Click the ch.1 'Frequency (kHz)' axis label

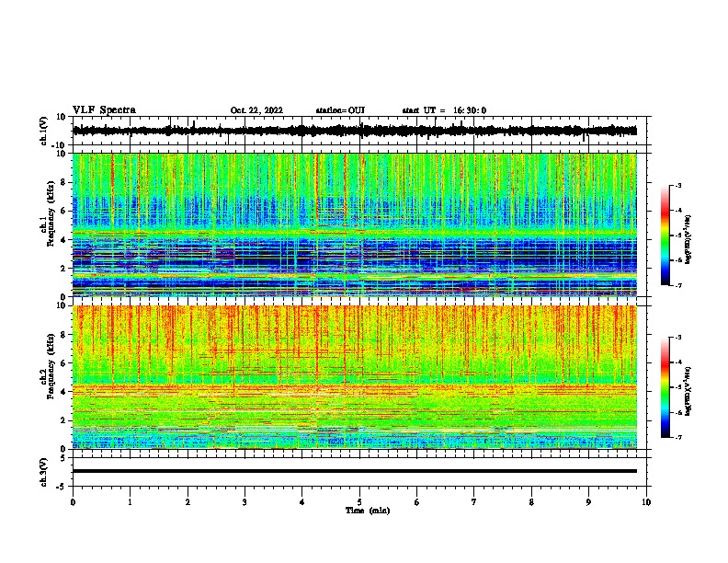point(51,213)
